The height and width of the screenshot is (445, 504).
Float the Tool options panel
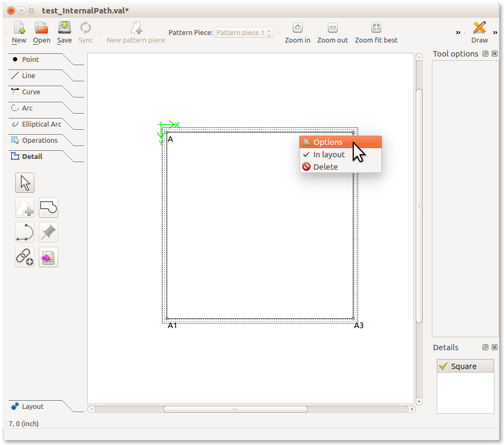[x=485, y=54]
